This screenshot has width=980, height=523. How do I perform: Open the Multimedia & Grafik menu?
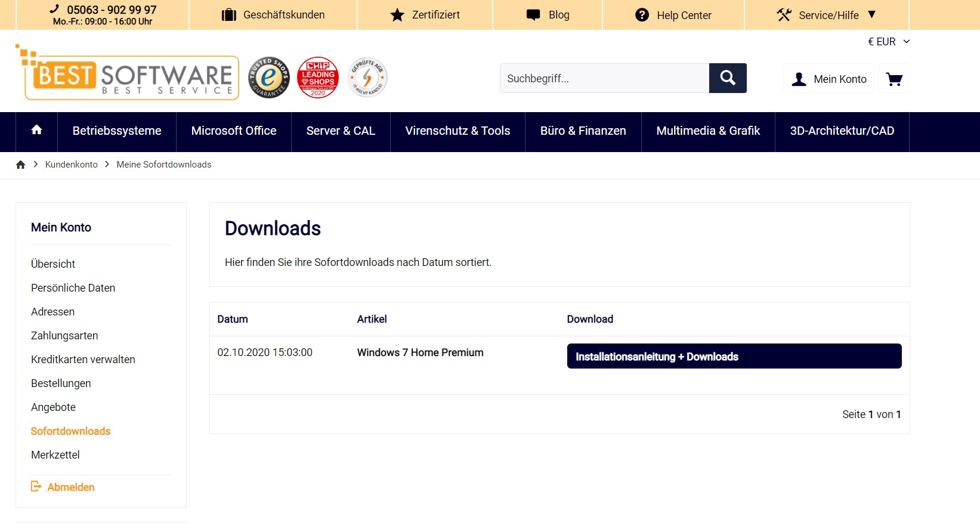[x=708, y=131]
